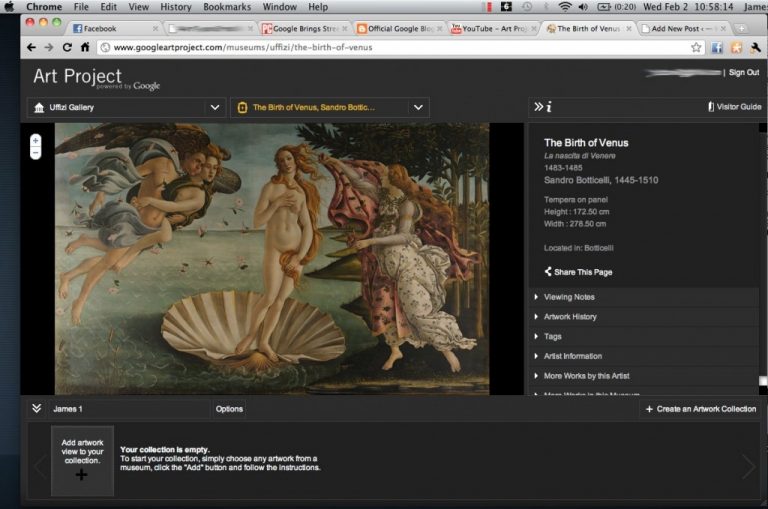Click the Birth of Venus painting image

coord(272,259)
